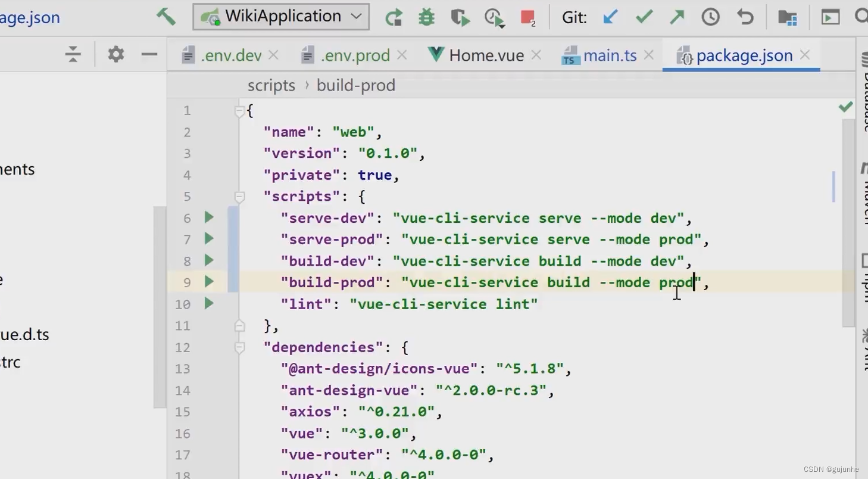Run the serve-dev script gutter arrow
Viewport: 868px width, 479px height.
(209, 217)
